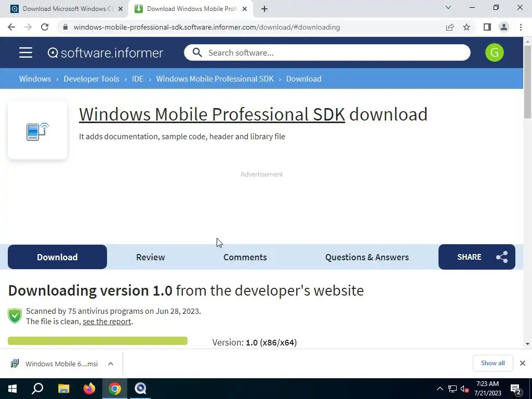Open the notification center icon

pyautogui.click(x=516, y=389)
